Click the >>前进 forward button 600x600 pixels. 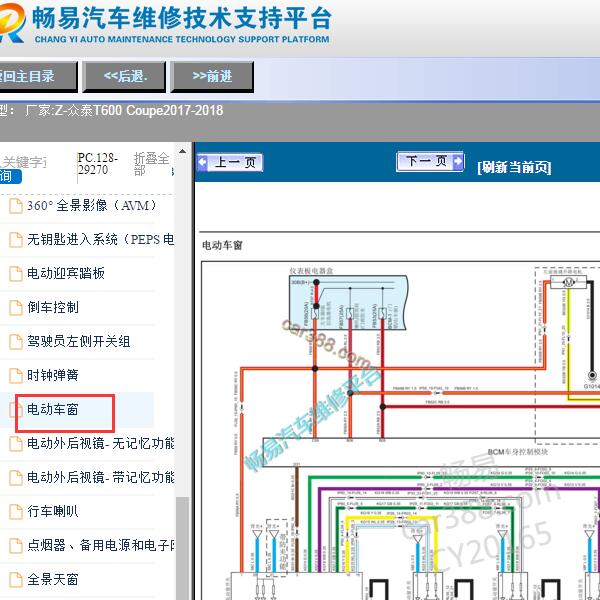pyautogui.click(x=212, y=77)
